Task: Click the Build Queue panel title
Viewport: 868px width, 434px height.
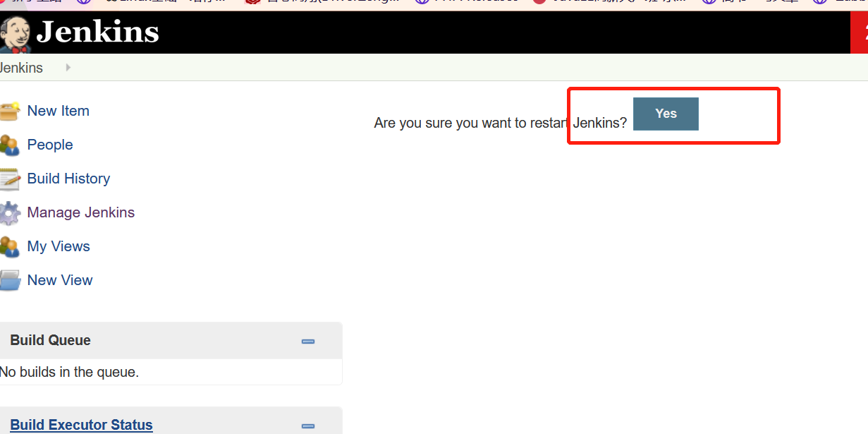Action: [50, 340]
